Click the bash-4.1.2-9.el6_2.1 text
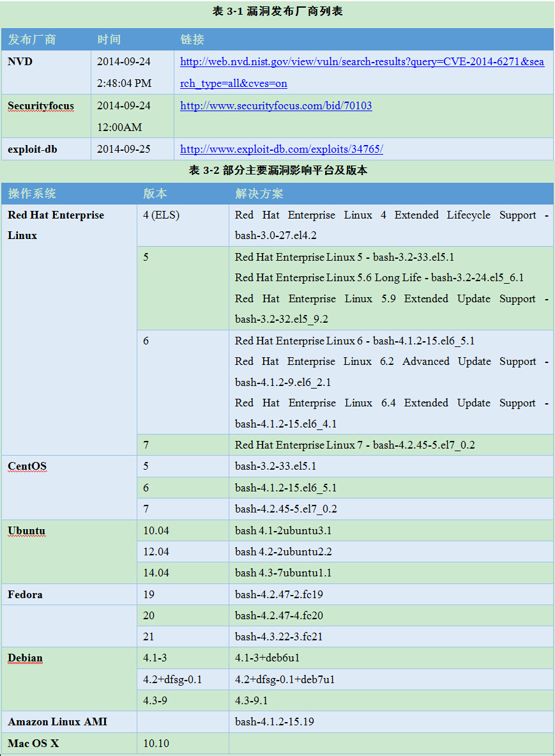 pyautogui.click(x=283, y=382)
